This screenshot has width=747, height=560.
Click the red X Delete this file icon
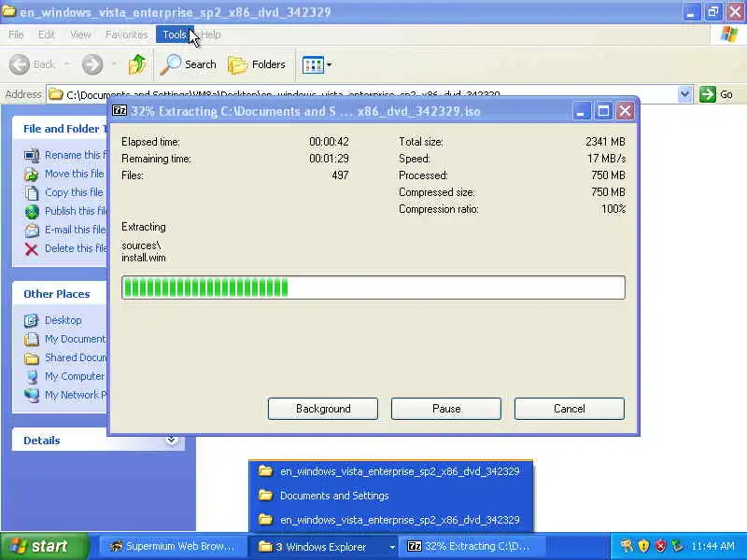(32, 249)
